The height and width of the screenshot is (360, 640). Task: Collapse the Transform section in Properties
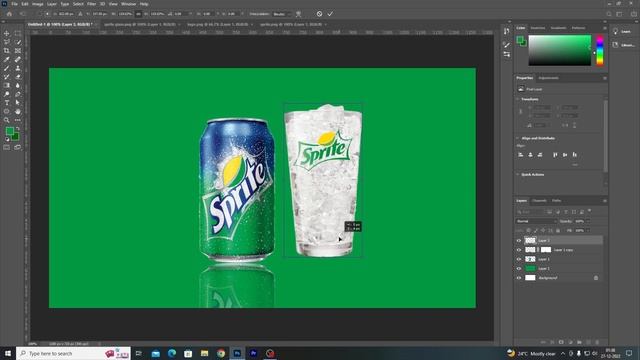tap(518, 99)
